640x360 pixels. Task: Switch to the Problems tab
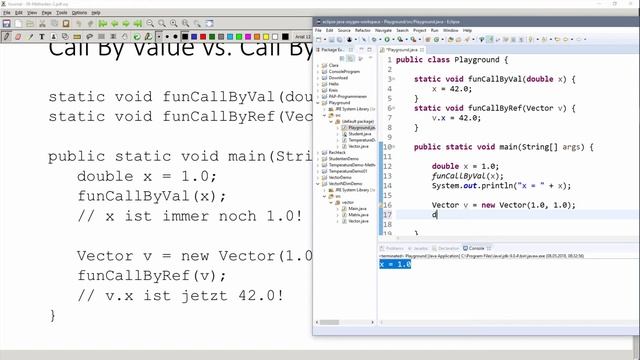[391, 248]
